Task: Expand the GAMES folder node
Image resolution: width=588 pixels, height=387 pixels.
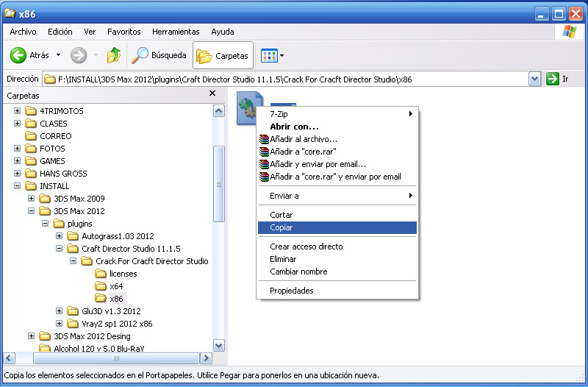Action: 17,160
